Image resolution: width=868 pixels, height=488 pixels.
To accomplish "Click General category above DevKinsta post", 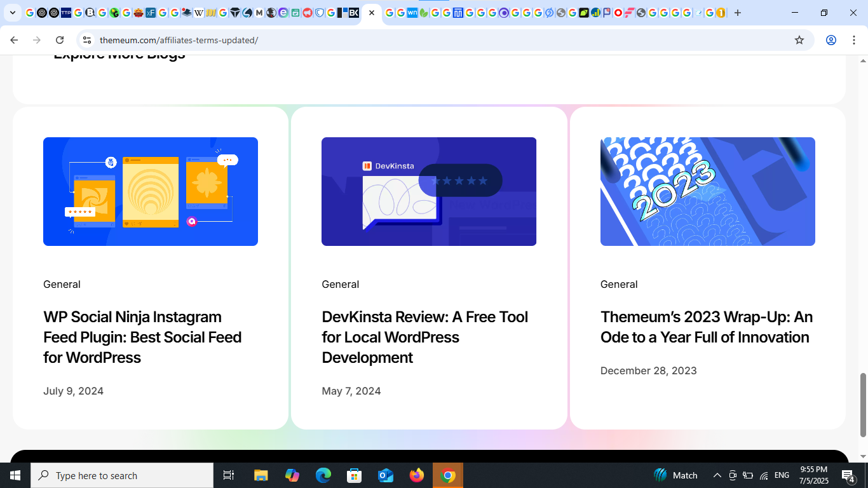I will (341, 284).
